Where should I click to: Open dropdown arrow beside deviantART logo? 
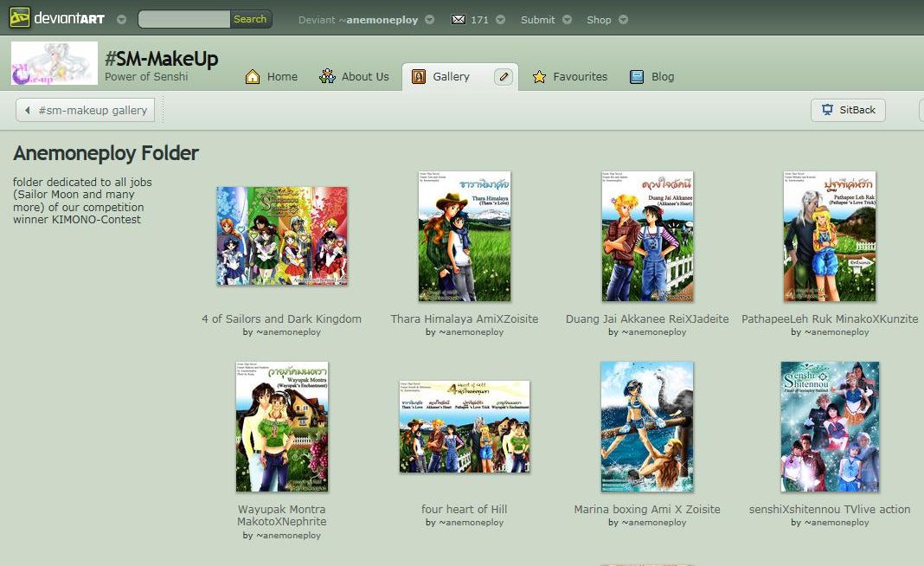[x=121, y=19]
